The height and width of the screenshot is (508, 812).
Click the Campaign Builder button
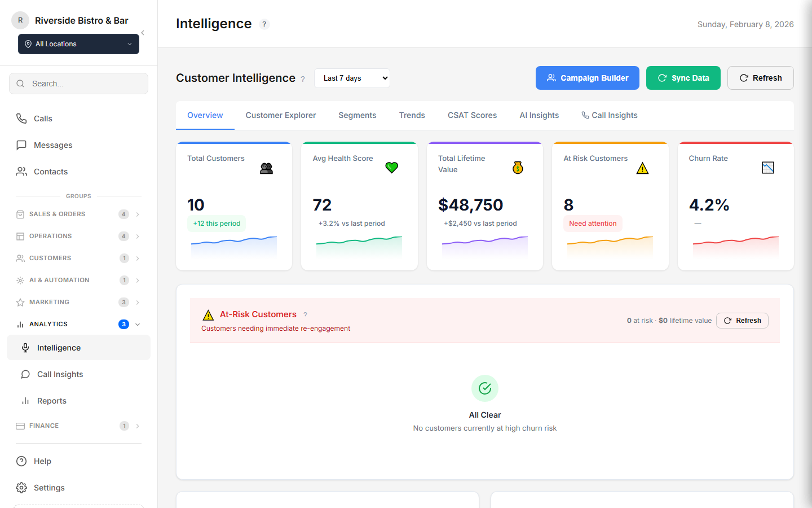pyautogui.click(x=588, y=78)
